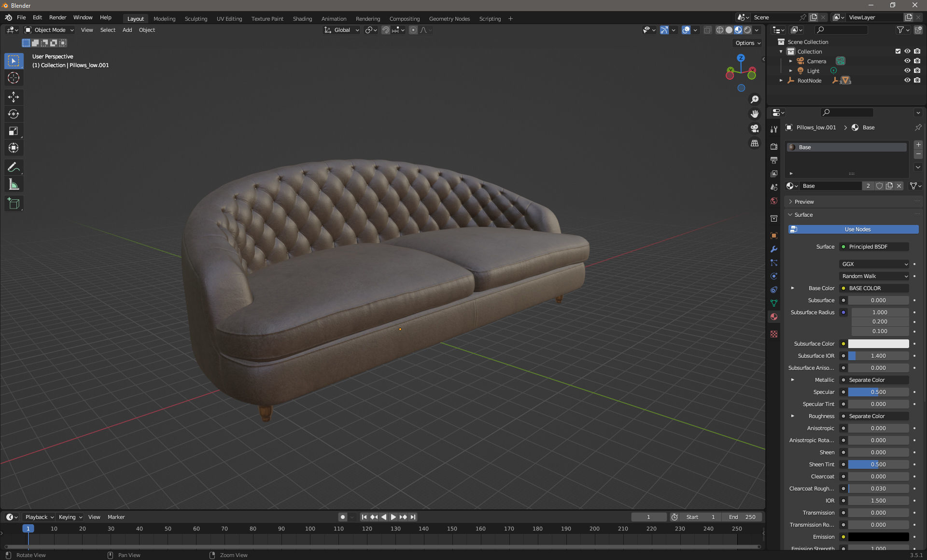Switch to Geometry Nodes workspace tab
This screenshot has width=927, height=560.
[x=449, y=19]
